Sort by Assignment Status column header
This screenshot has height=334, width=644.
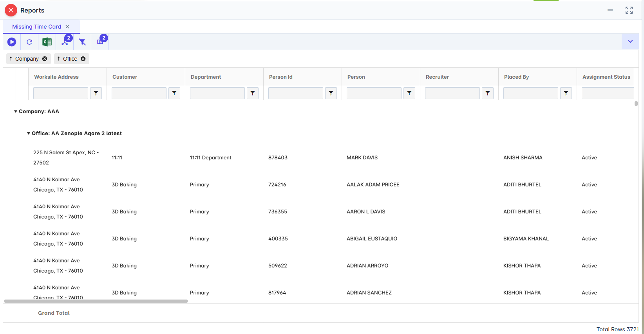click(x=606, y=77)
